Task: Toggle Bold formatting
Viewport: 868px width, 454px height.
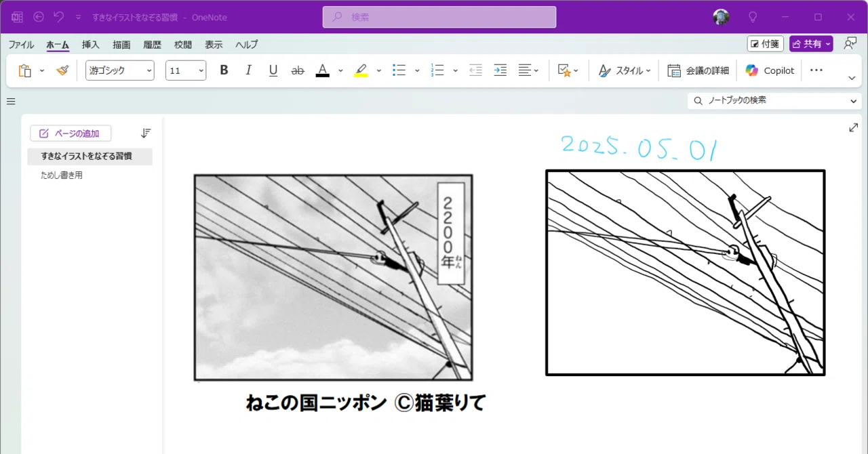Action: 224,70
